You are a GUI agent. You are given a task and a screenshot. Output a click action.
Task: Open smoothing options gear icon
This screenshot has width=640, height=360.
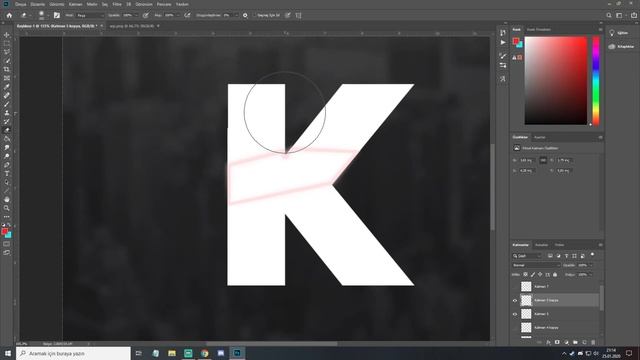(245, 15)
